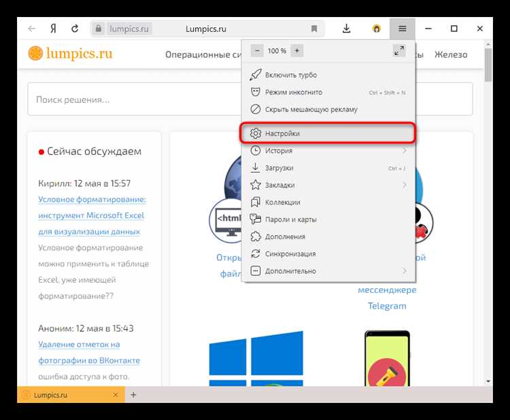
Task: Enter fullscreen mode with the expand icon
Action: coord(399,51)
